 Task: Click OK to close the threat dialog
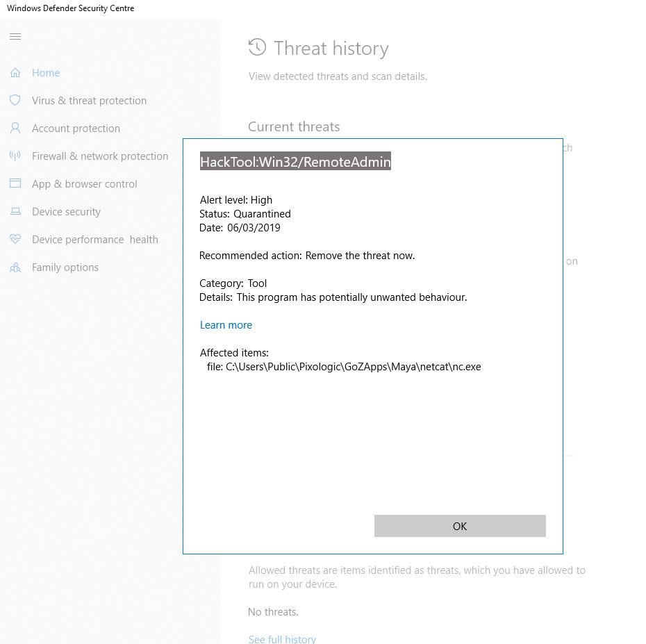(x=460, y=526)
